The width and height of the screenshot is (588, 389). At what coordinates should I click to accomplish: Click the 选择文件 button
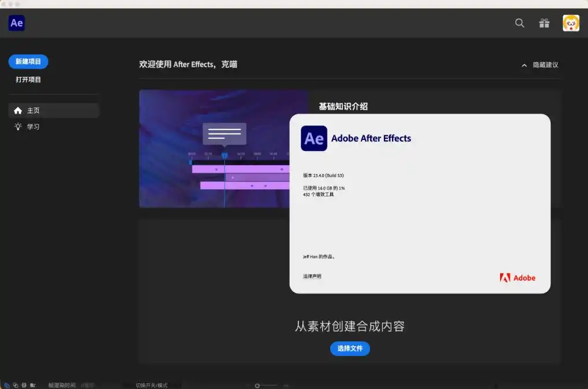(350, 349)
